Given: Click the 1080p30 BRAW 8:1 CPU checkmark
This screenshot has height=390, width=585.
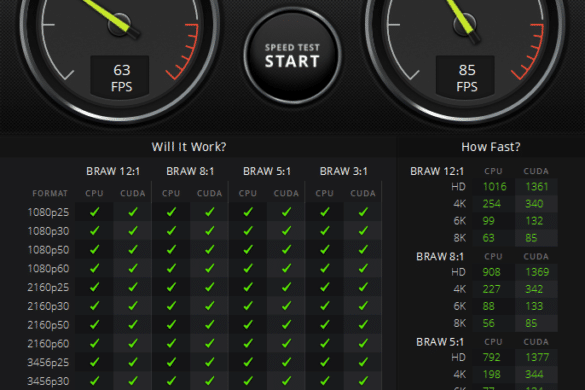Looking at the screenshot, I should coord(171,231).
